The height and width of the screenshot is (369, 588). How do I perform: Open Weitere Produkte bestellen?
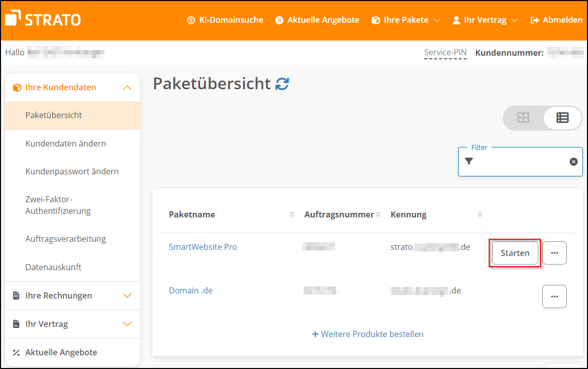367,334
